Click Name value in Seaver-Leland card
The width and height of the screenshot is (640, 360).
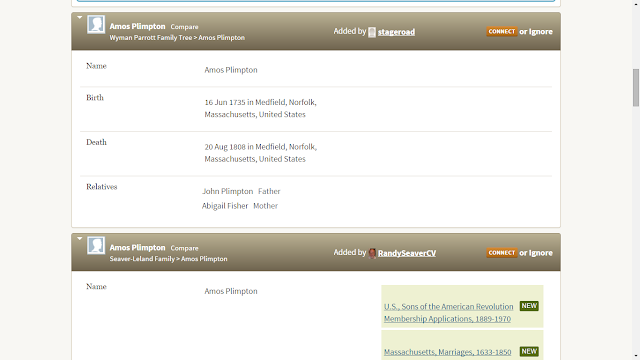231,291
